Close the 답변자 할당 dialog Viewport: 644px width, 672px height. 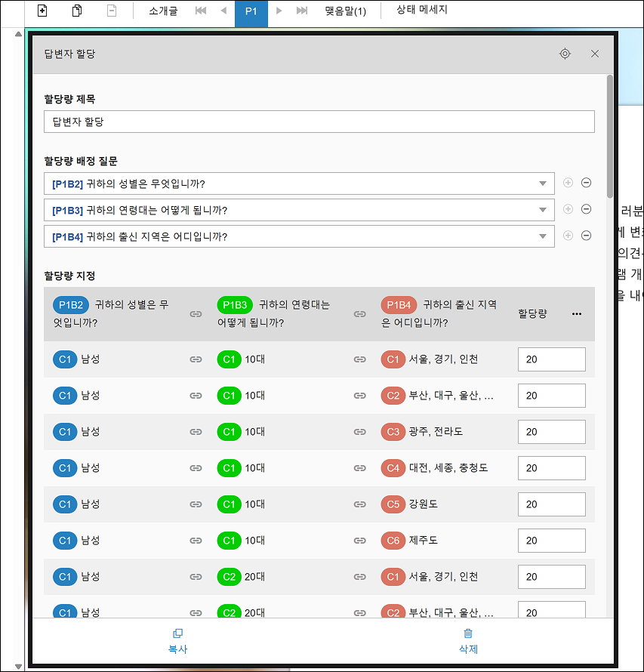[595, 54]
